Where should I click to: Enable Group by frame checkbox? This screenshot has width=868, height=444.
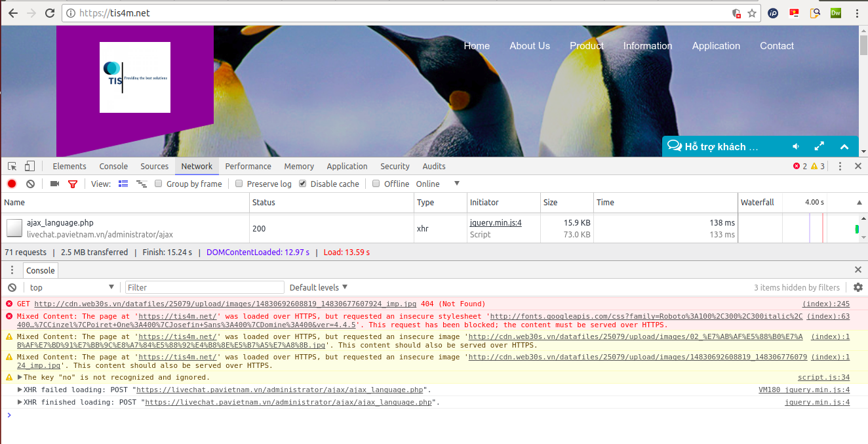click(x=159, y=184)
